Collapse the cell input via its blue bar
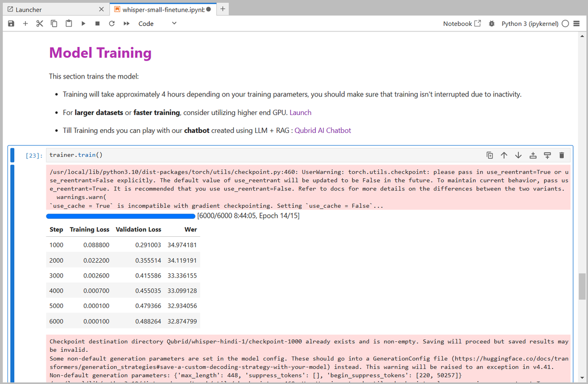Screen dimensions: 588x384 [x=12, y=155]
